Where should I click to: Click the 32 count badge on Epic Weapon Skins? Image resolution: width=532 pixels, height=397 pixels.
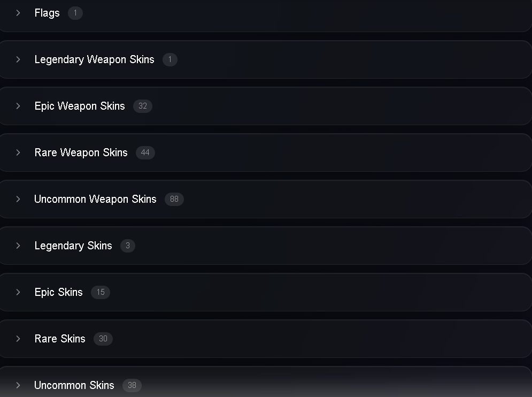(143, 106)
